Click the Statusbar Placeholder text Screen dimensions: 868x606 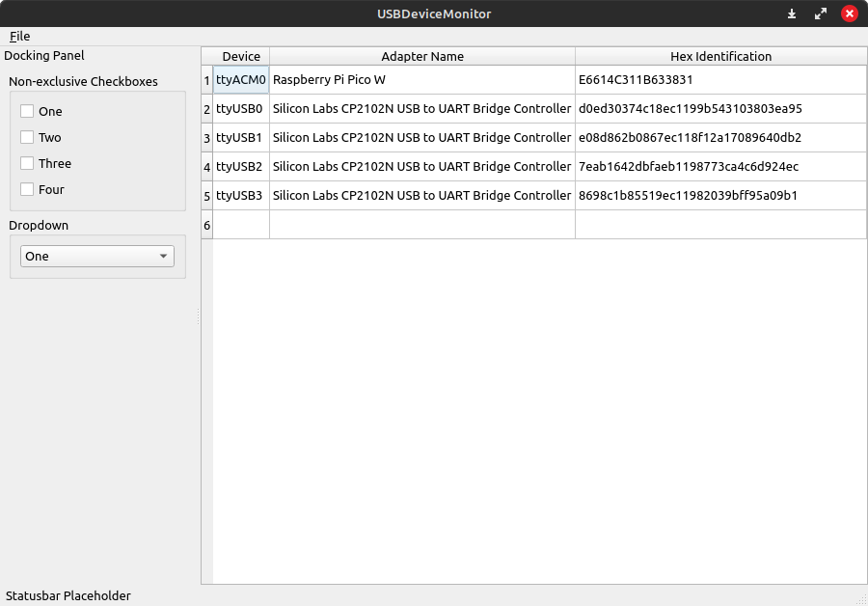point(68,596)
